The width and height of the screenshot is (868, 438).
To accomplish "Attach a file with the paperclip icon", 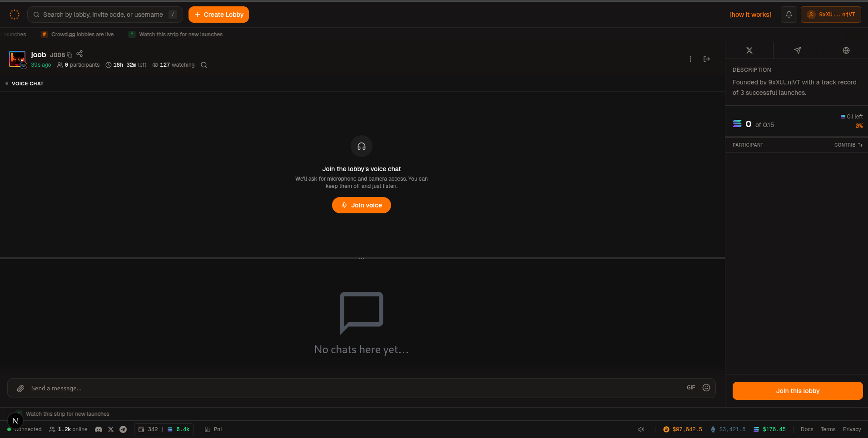I will click(20, 389).
